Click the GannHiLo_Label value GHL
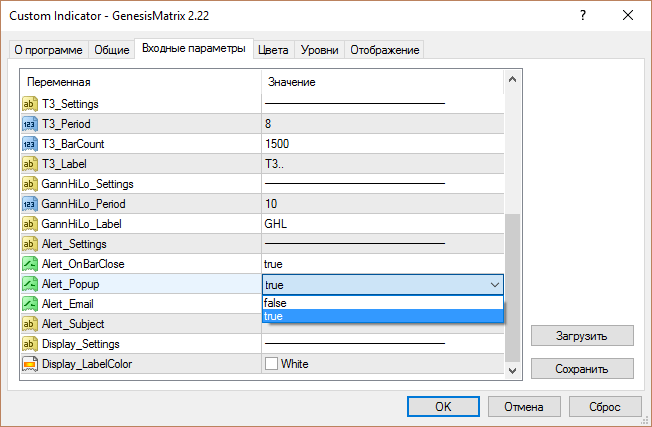 pyautogui.click(x=276, y=224)
